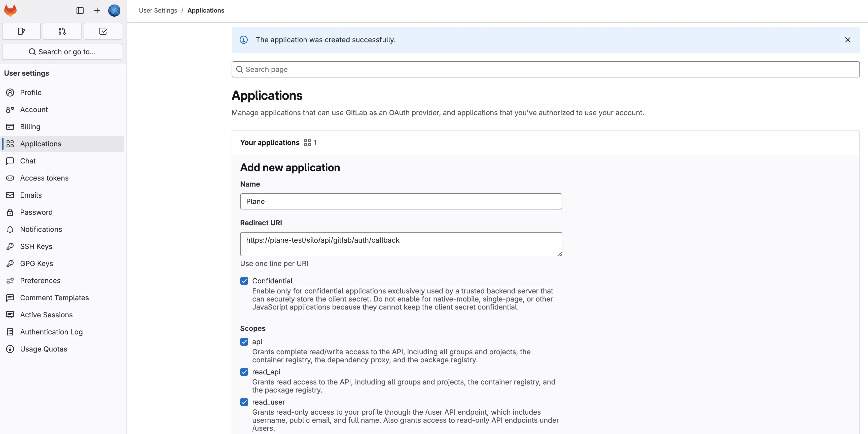Open Usage Quotas from sidebar
The height and width of the screenshot is (434, 868).
click(44, 349)
